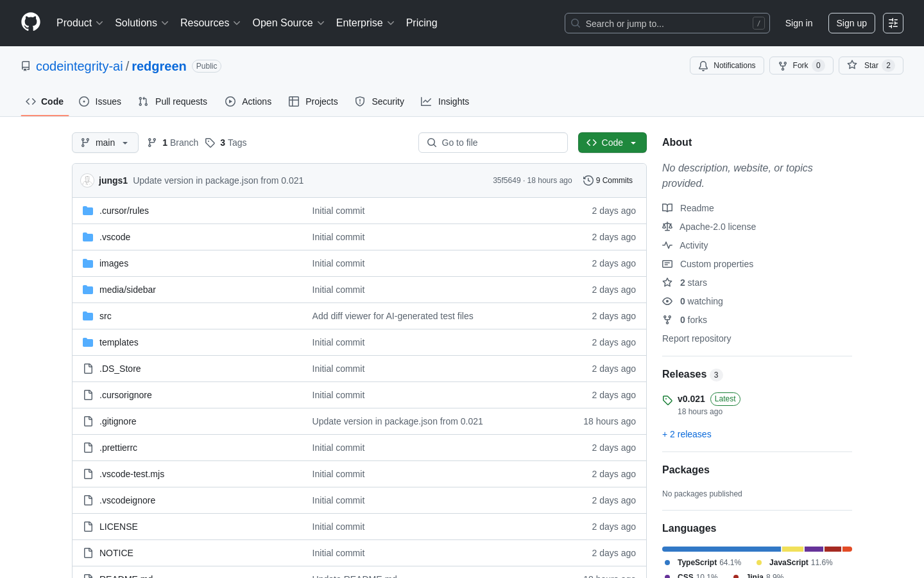Viewport: 924px width, 578px height.
Task: View the 0 forks list
Action: (x=685, y=320)
